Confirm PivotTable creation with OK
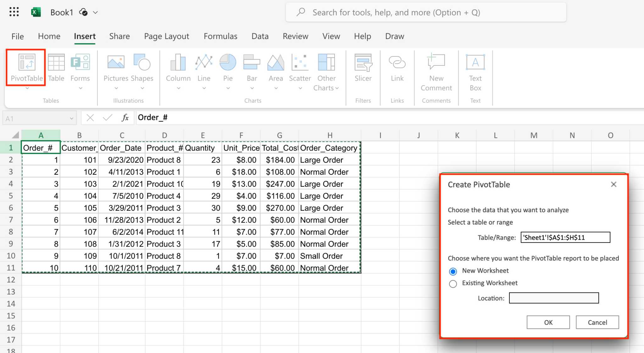644x353 pixels. point(548,322)
